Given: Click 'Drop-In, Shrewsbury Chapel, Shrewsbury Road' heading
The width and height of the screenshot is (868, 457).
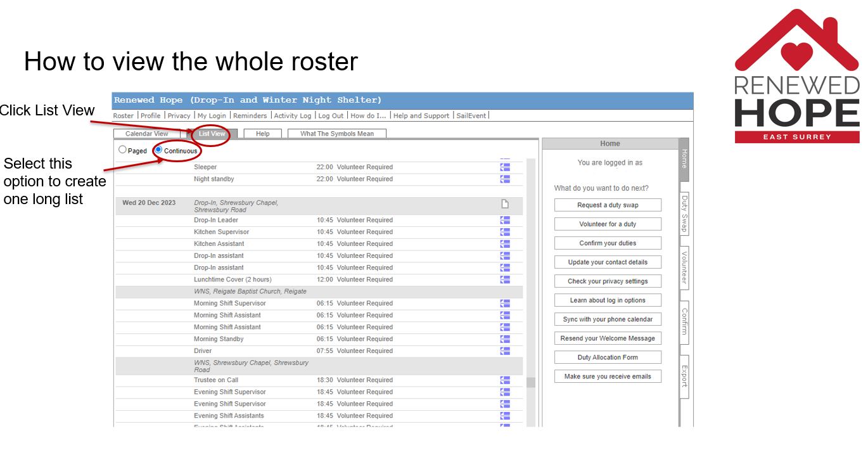Looking at the screenshot, I should pos(236,207).
